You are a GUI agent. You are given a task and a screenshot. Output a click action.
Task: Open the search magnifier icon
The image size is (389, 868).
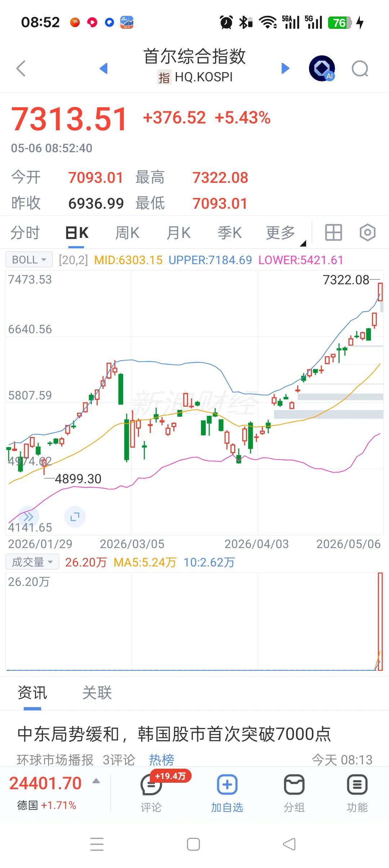tap(360, 68)
